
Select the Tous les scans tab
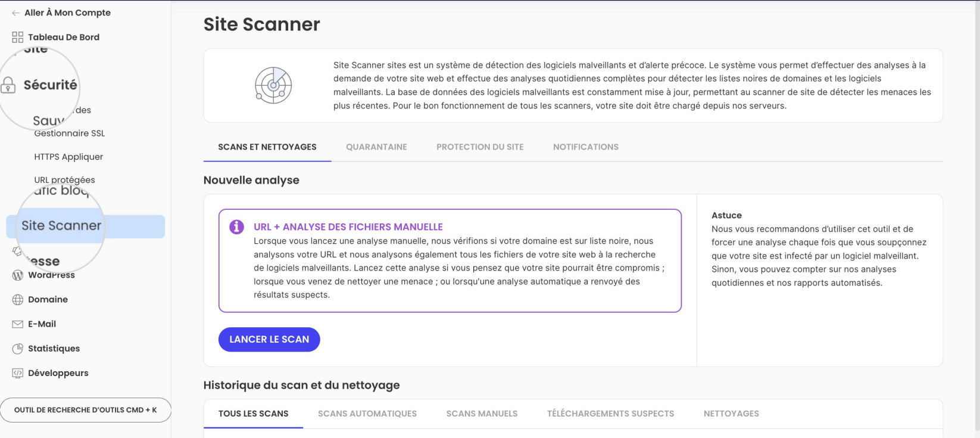[x=253, y=414]
